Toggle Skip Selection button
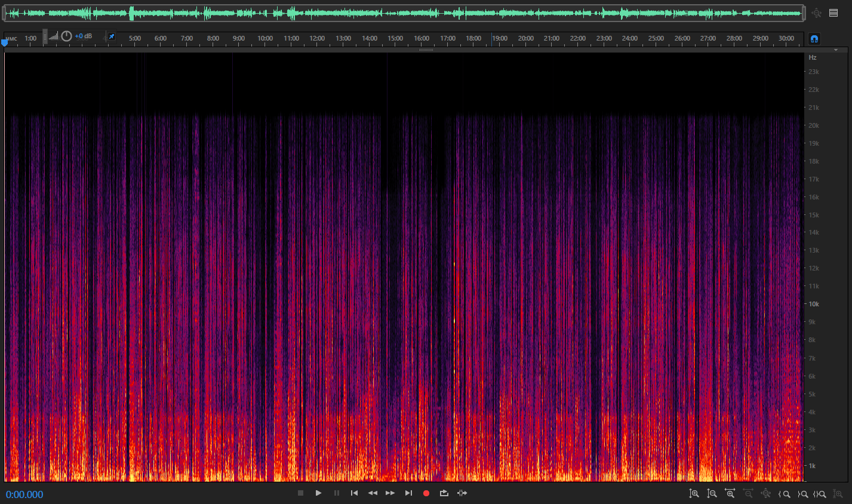 coord(462,493)
